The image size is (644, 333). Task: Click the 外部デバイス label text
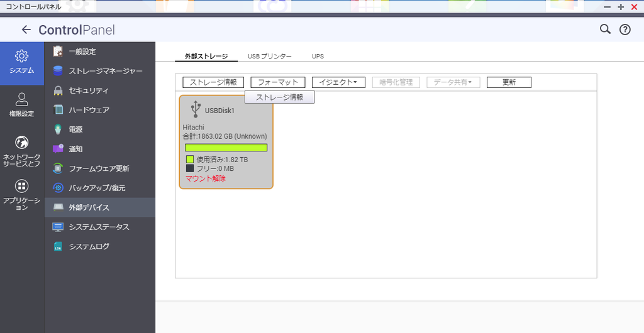89,207
